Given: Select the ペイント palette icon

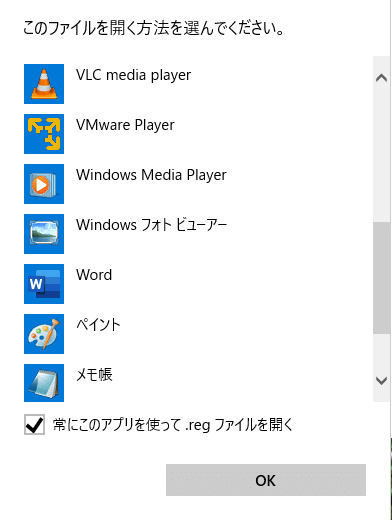Looking at the screenshot, I should pos(44,334).
